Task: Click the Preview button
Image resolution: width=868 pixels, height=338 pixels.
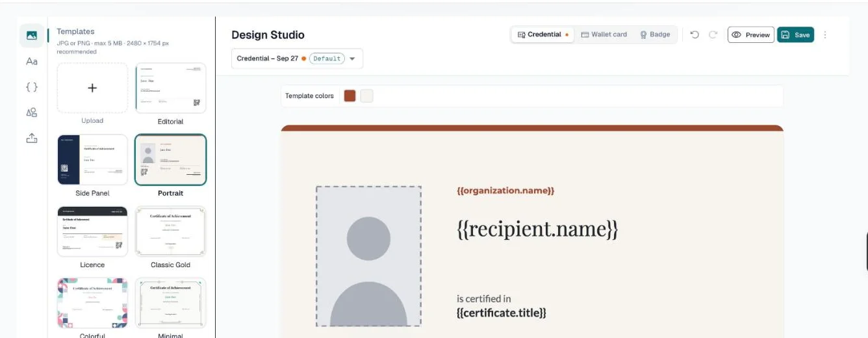Action: click(x=751, y=34)
